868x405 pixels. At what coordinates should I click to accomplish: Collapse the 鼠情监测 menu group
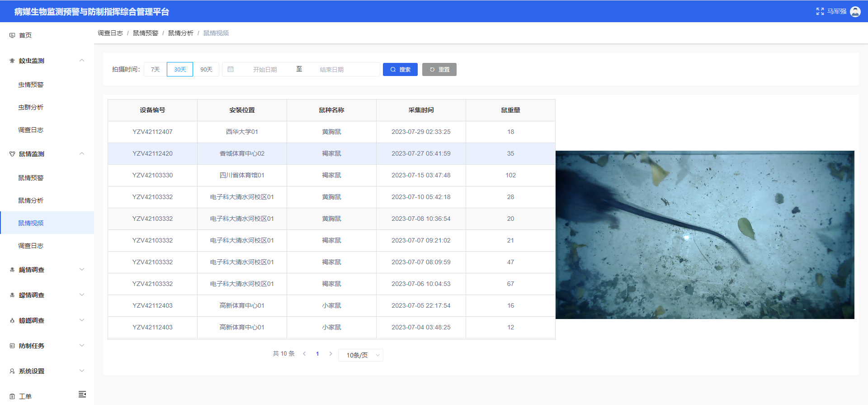click(x=82, y=154)
